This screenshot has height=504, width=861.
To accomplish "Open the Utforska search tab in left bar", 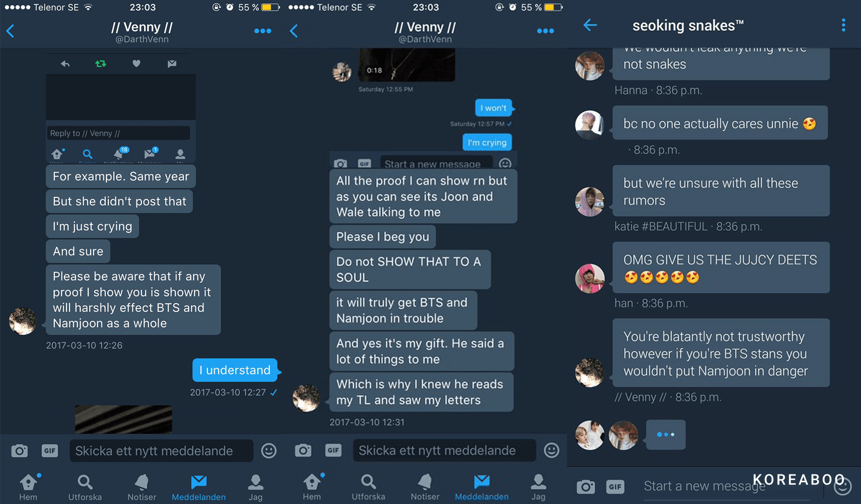I will click(85, 487).
